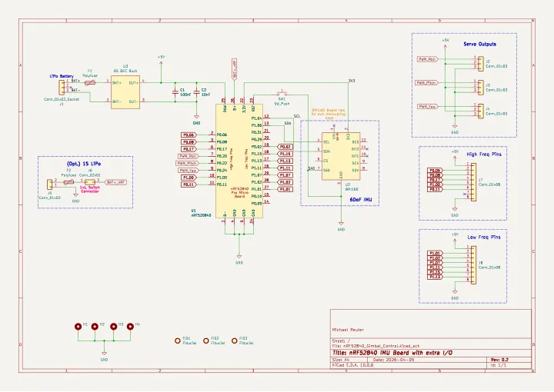Click the PWM_Pitch label in Servo Outputs
Image resolution: width=554 pixels, height=392 pixels.
click(x=427, y=83)
